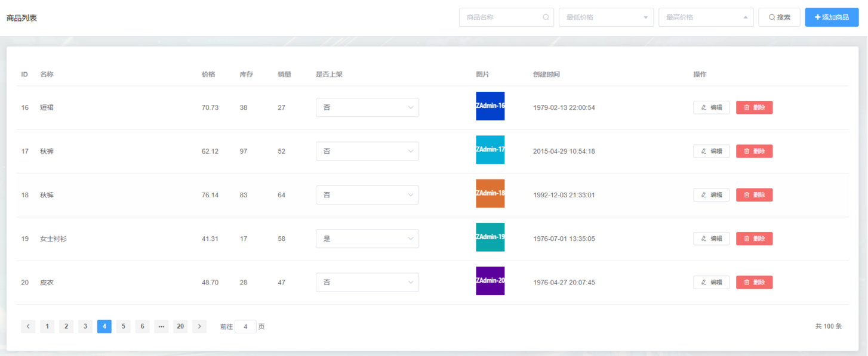Click the ellipsis icon in the pagination bar

coord(161,326)
